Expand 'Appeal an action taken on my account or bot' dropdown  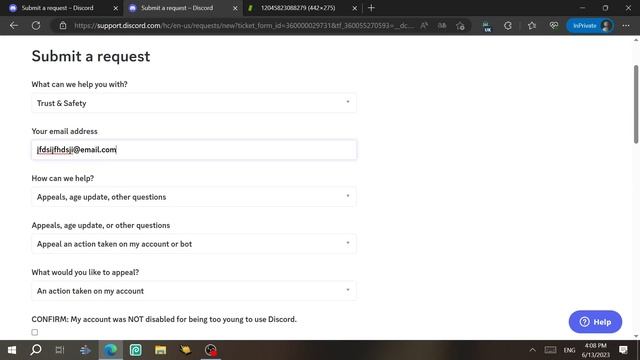click(194, 244)
